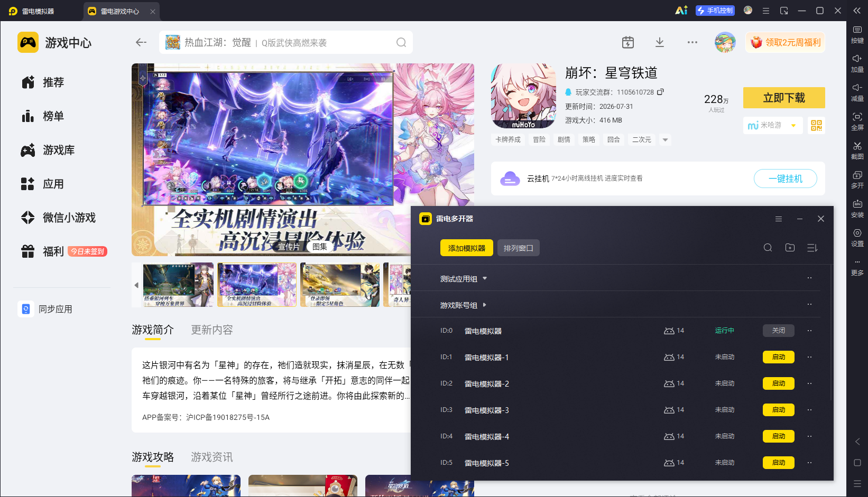Click 添加模拟器 button
Image resolution: width=868 pixels, height=497 pixels.
click(x=467, y=248)
